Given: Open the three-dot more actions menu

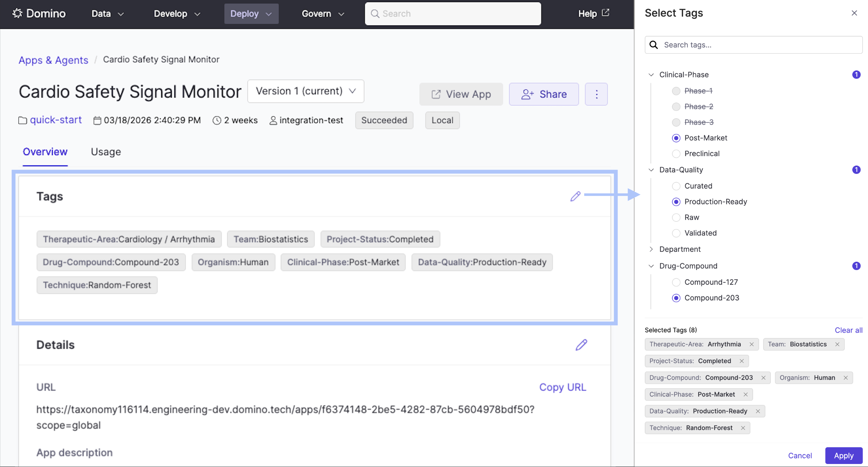Looking at the screenshot, I should pyautogui.click(x=596, y=94).
